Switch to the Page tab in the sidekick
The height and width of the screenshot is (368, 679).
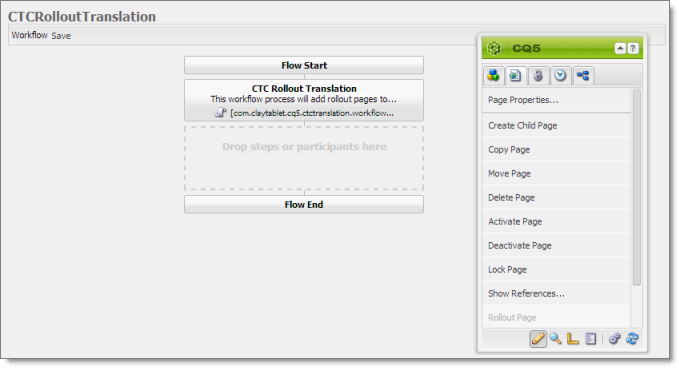pos(515,76)
